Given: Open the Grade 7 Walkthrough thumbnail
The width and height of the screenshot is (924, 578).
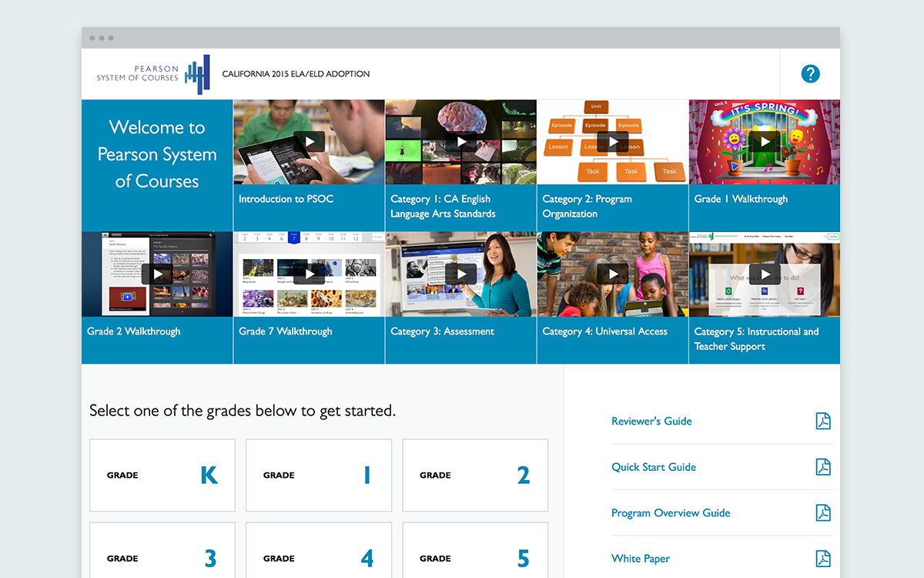Looking at the screenshot, I should click(309, 274).
